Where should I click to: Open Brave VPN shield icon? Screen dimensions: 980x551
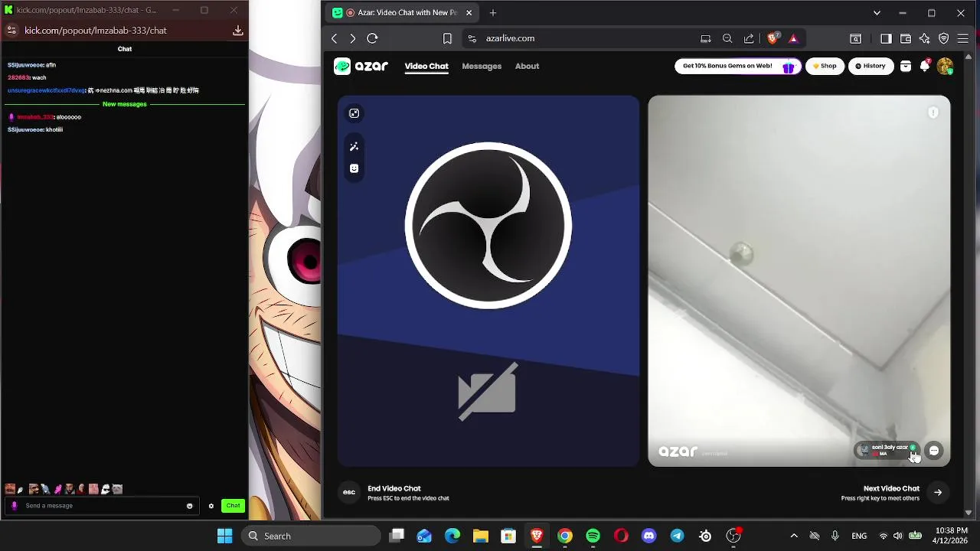click(943, 38)
